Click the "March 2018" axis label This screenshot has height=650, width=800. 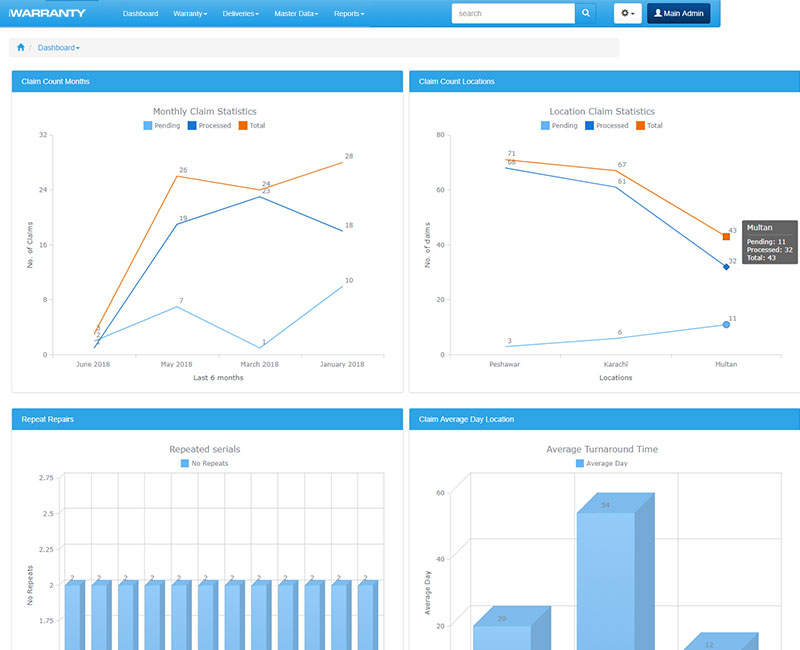(259, 364)
